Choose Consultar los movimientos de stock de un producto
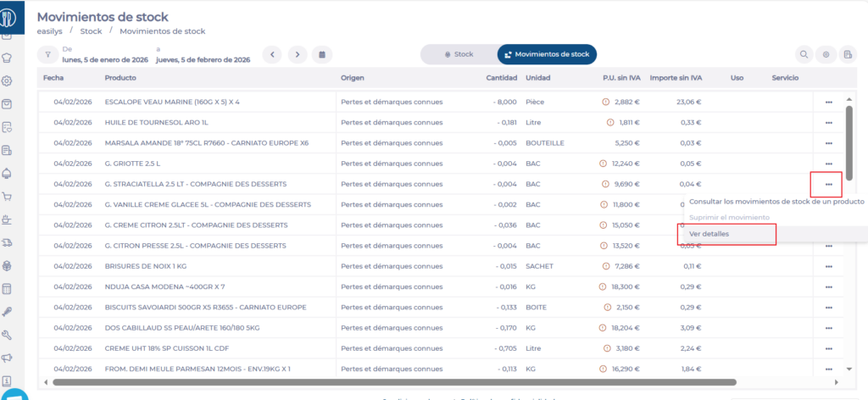 (x=776, y=202)
